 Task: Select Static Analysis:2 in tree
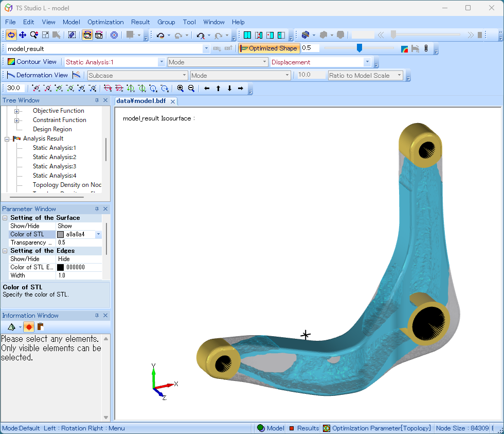55,157
